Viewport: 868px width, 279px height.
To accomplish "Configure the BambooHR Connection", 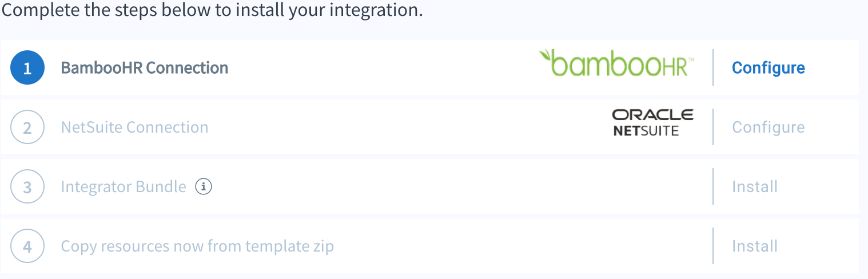I will click(x=768, y=67).
